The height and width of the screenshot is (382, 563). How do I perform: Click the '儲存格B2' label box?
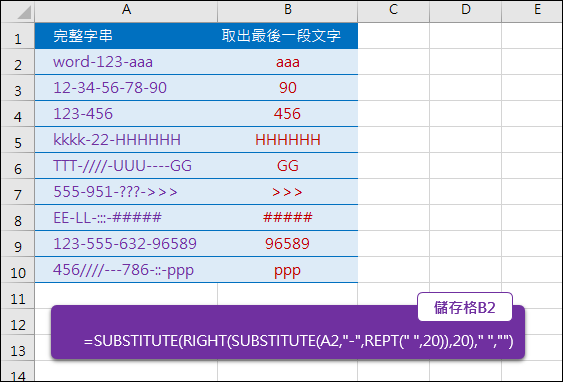click(x=465, y=307)
